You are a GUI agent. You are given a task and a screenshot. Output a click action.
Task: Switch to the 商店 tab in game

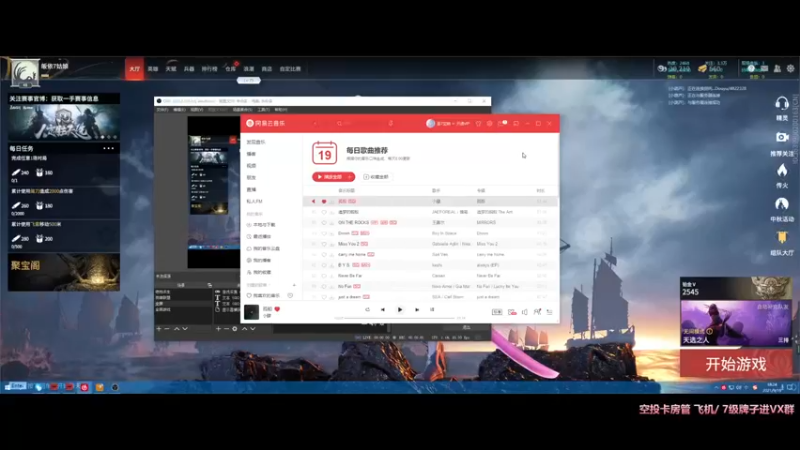pyautogui.click(x=267, y=69)
